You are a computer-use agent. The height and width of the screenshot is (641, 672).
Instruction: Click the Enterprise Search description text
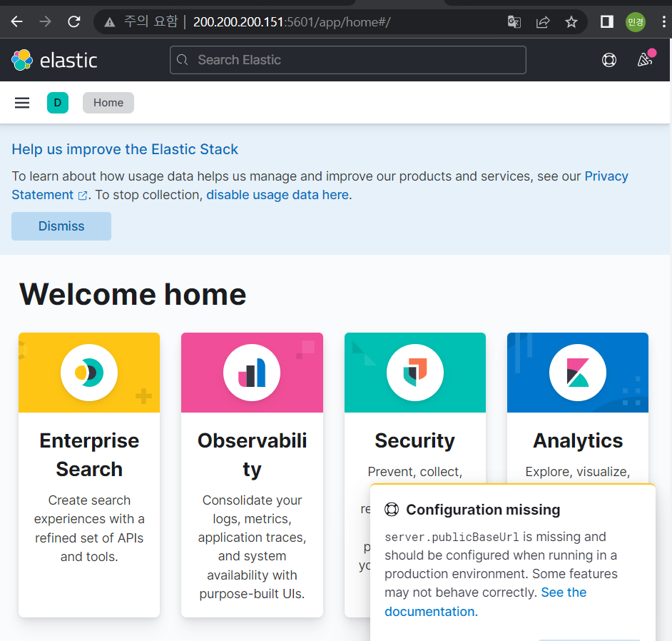pos(89,528)
